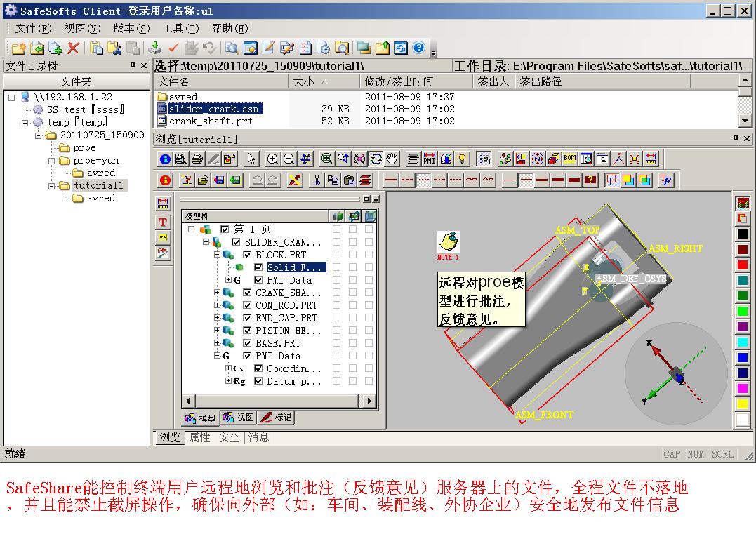Uncheck the PISTON_HE... checkbox

click(x=247, y=330)
